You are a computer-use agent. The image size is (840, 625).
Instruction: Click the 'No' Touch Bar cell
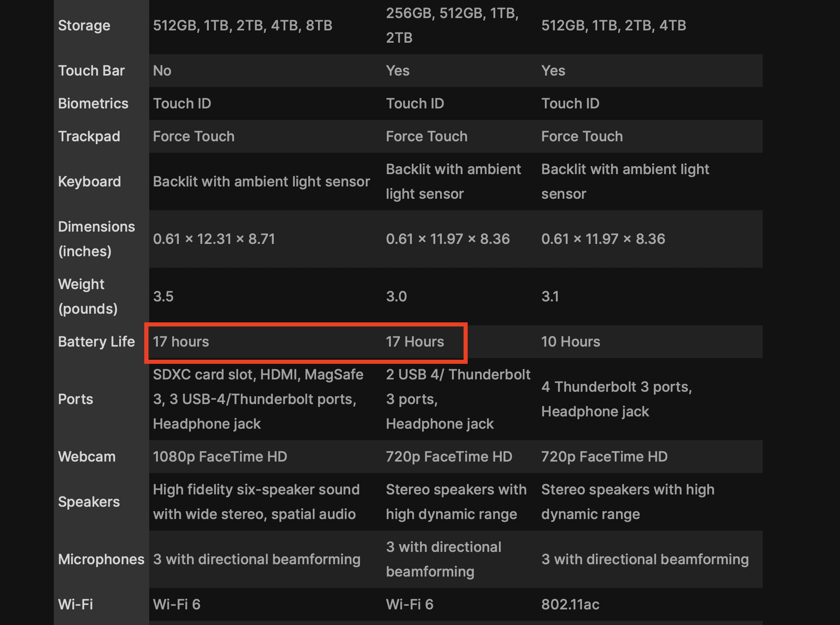pos(162,71)
